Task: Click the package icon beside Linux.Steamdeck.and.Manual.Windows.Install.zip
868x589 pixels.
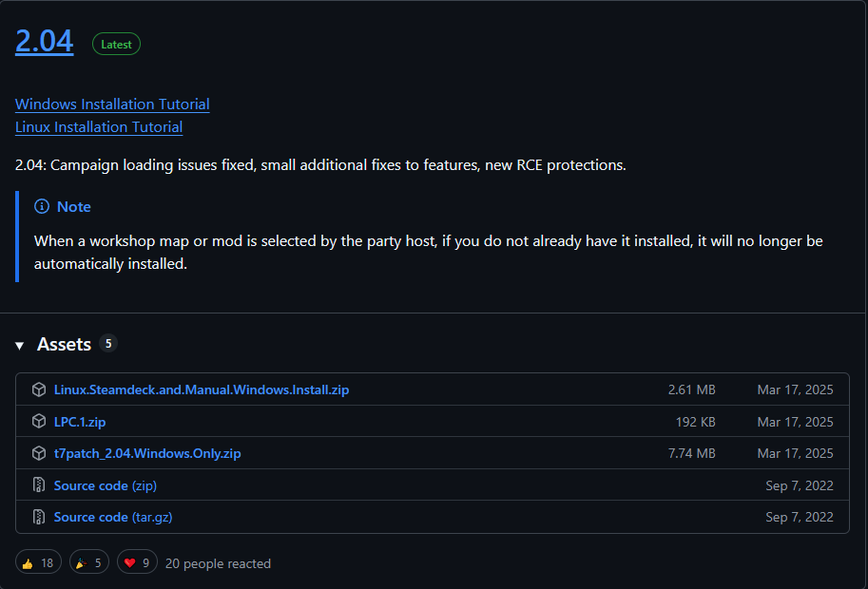Action: coord(39,389)
